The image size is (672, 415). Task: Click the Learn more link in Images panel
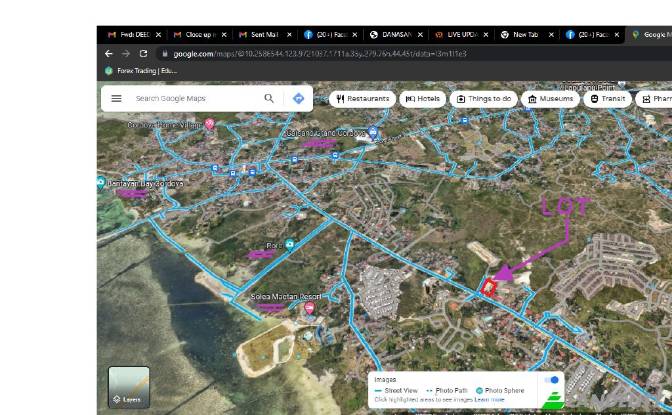point(489,399)
